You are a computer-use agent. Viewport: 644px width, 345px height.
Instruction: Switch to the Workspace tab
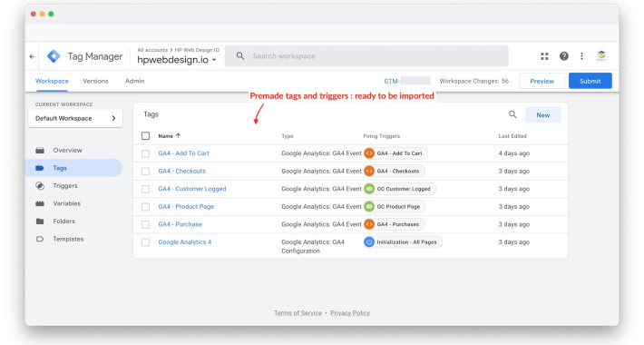[x=52, y=81]
